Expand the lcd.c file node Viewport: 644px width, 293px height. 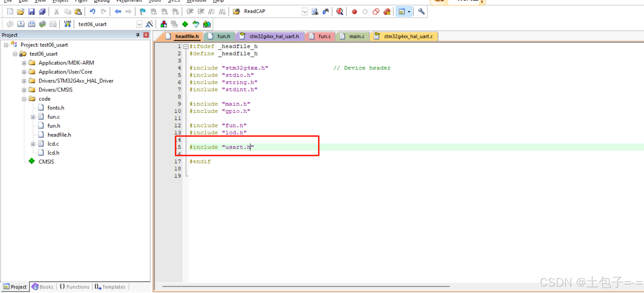tap(33, 144)
